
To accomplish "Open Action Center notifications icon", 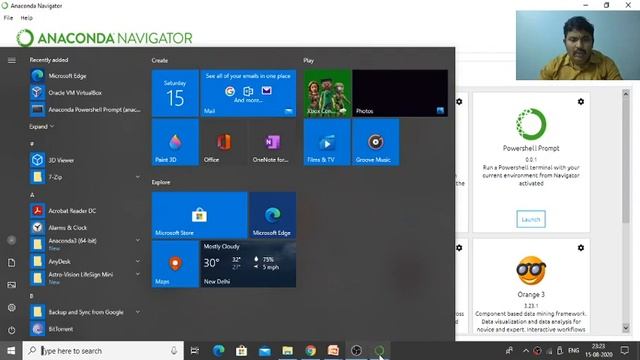I will pyautogui.click(x=624, y=351).
